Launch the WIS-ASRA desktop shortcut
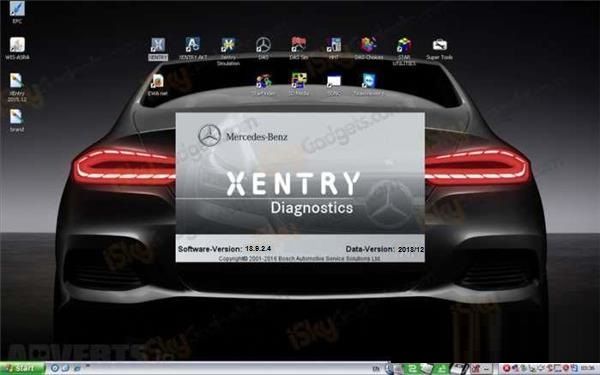The height and width of the screenshot is (375, 600). click(x=17, y=49)
